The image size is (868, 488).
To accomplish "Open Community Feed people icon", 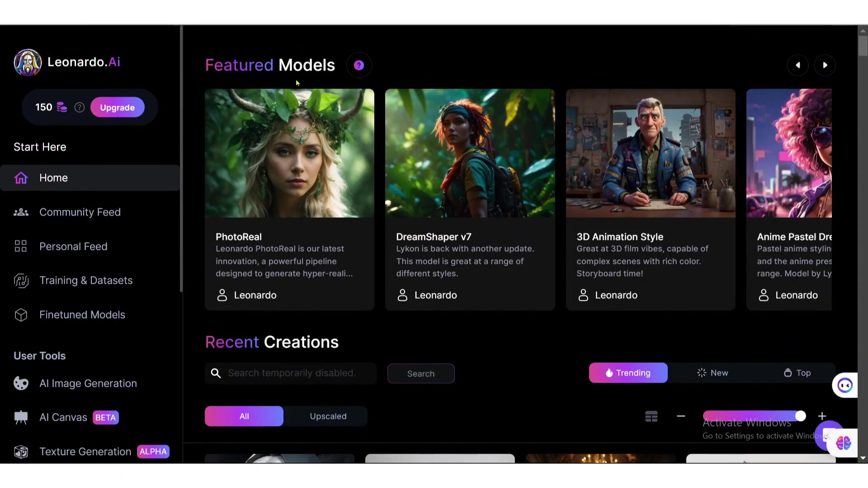I will tap(21, 212).
